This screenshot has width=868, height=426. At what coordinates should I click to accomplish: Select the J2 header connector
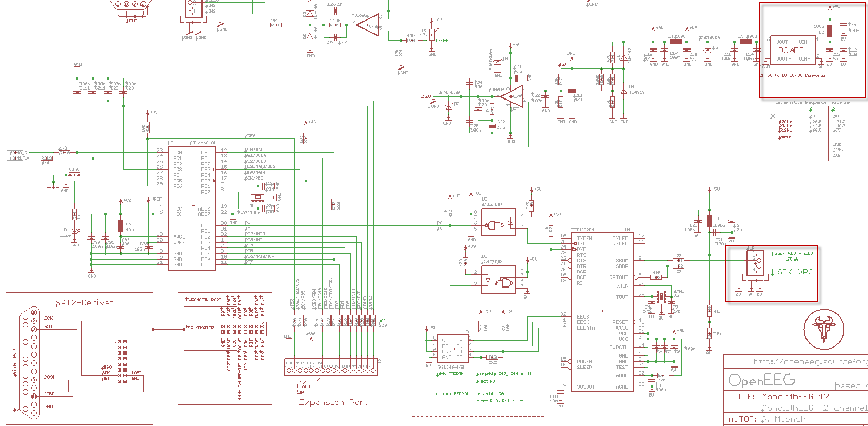pyautogui.click(x=331, y=366)
